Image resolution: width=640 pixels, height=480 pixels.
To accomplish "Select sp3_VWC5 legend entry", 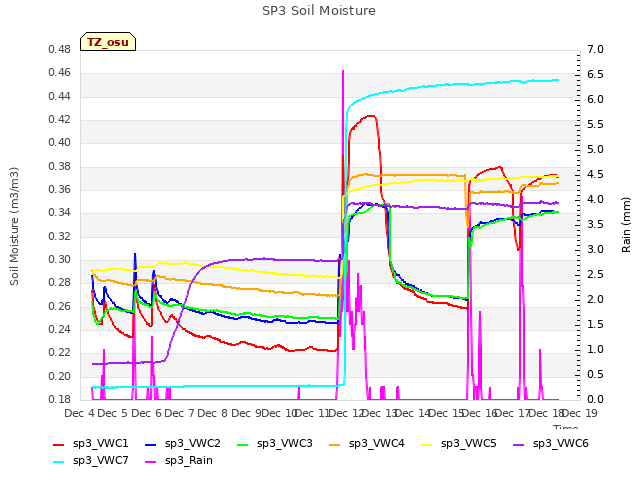I will [459, 444].
